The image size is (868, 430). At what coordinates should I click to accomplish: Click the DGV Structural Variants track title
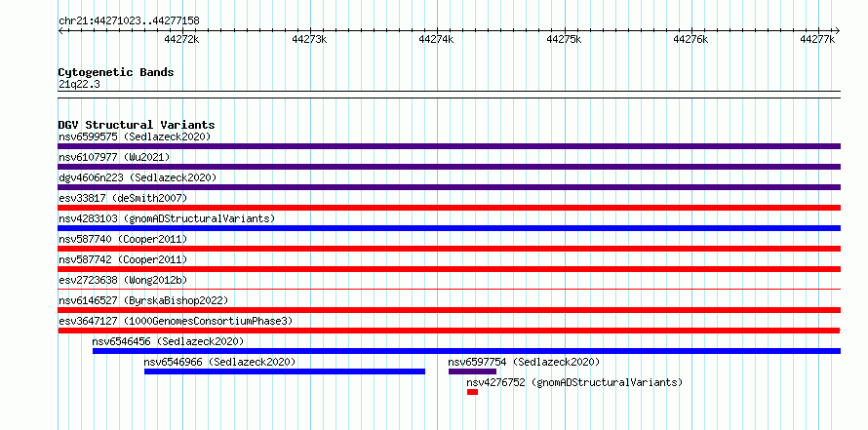[x=137, y=125]
